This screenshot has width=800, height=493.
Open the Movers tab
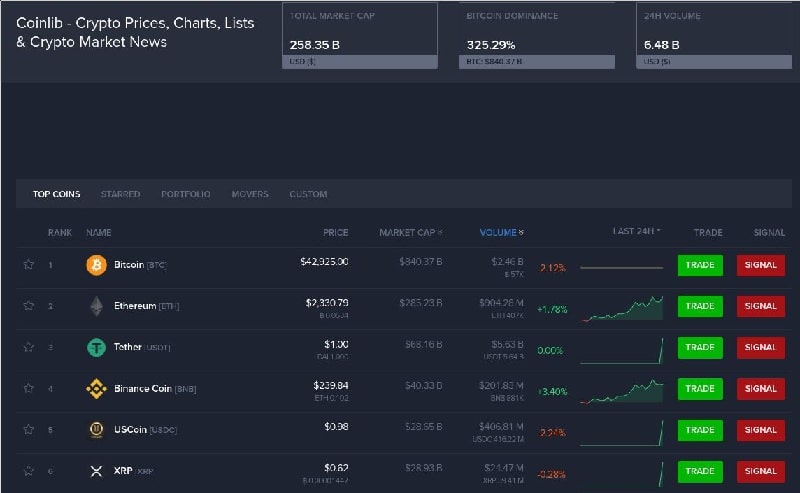pyautogui.click(x=250, y=194)
